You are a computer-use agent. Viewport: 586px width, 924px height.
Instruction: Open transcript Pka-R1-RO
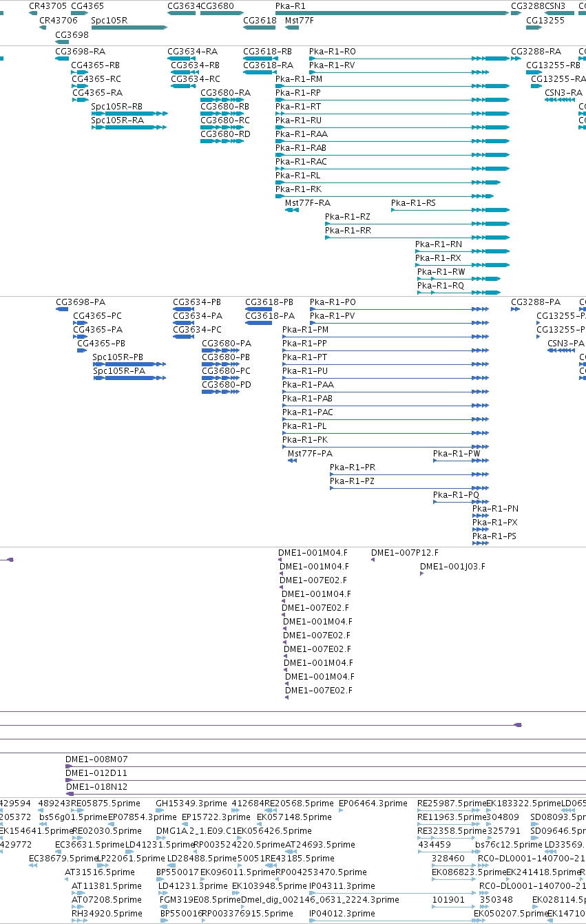click(333, 52)
